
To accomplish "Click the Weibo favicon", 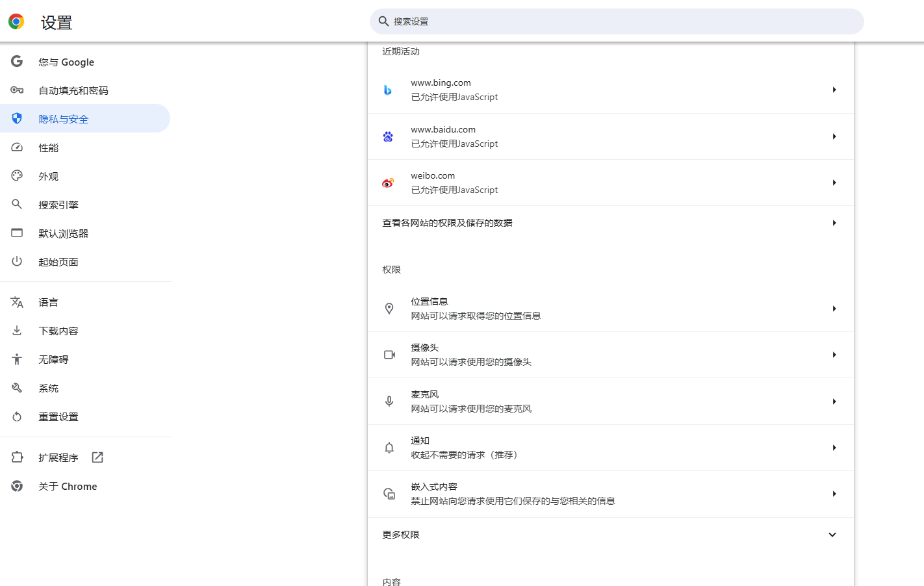I will click(x=388, y=183).
